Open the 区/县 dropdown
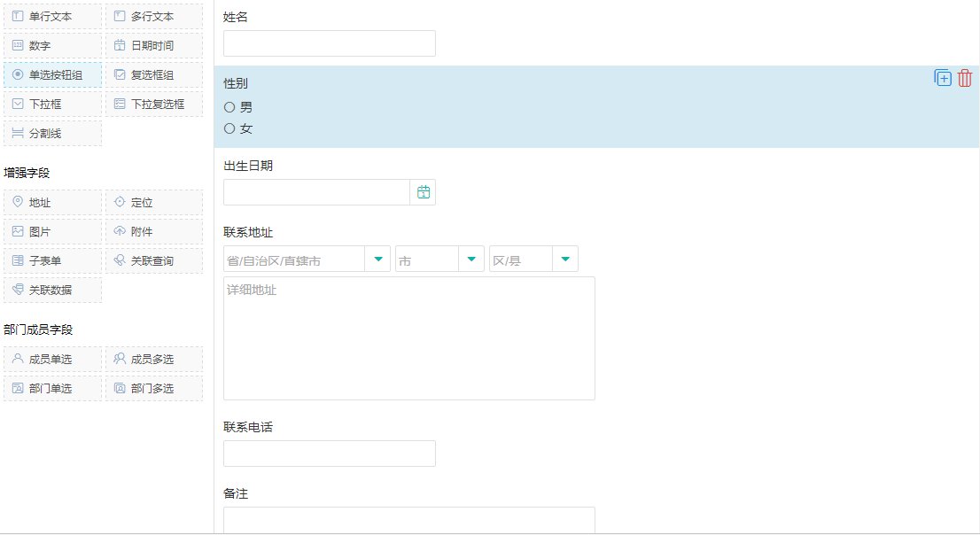Image resolution: width=980 pixels, height=535 pixels. (x=565, y=258)
